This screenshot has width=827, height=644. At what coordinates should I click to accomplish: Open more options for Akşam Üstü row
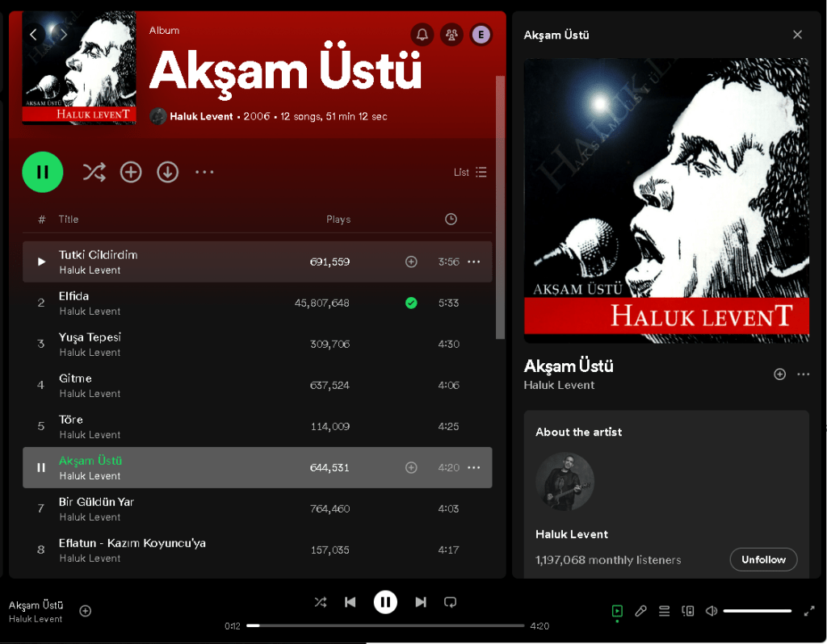pos(473,467)
